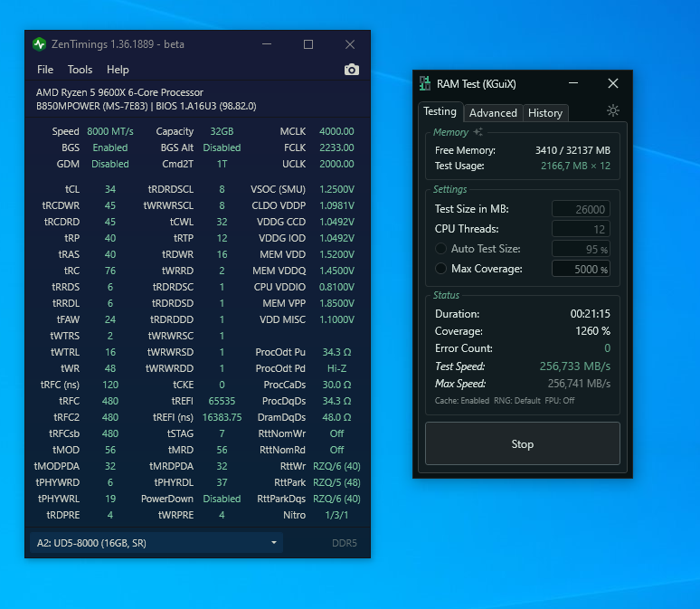Image resolution: width=700 pixels, height=609 pixels.
Task: Maximize the ZenTimings window
Action: 308,44
